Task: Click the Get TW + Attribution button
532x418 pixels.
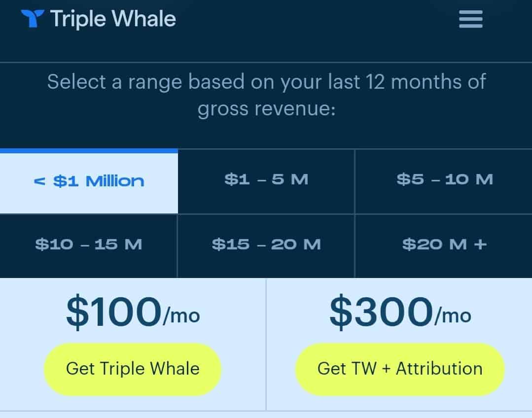Action: [400, 369]
